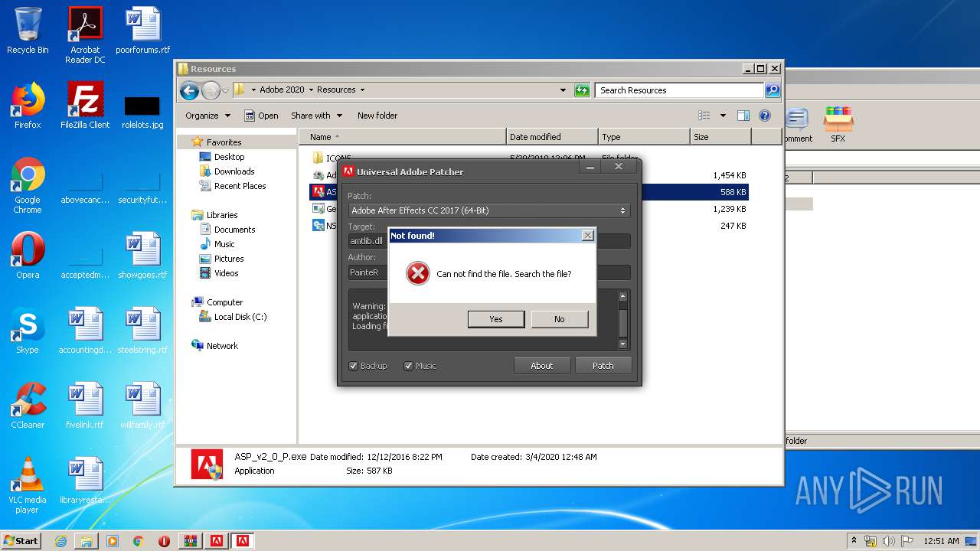Expand Organize menu dropdown
Screen dimensions: 980x551
pos(207,116)
